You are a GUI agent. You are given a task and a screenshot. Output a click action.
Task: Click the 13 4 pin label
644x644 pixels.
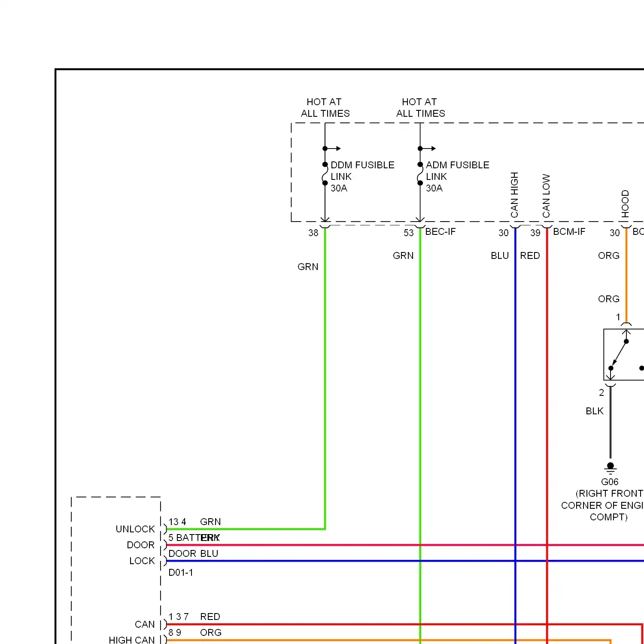[x=177, y=522]
